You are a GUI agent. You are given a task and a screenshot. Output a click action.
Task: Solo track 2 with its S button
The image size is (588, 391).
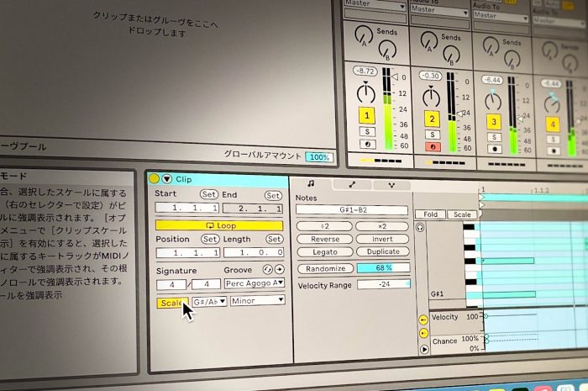tap(433, 135)
